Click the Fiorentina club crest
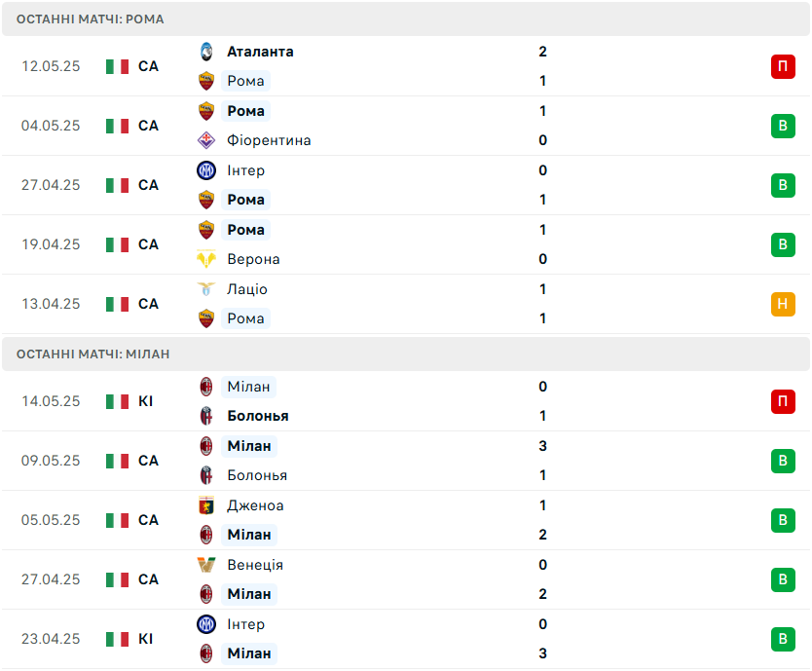Image resolution: width=812 pixels, height=671 pixels. (x=206, y=140)
